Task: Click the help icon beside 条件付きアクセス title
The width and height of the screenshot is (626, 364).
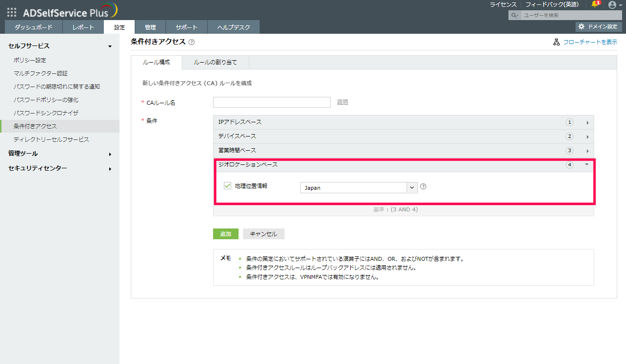Action: tap(192, 43)
